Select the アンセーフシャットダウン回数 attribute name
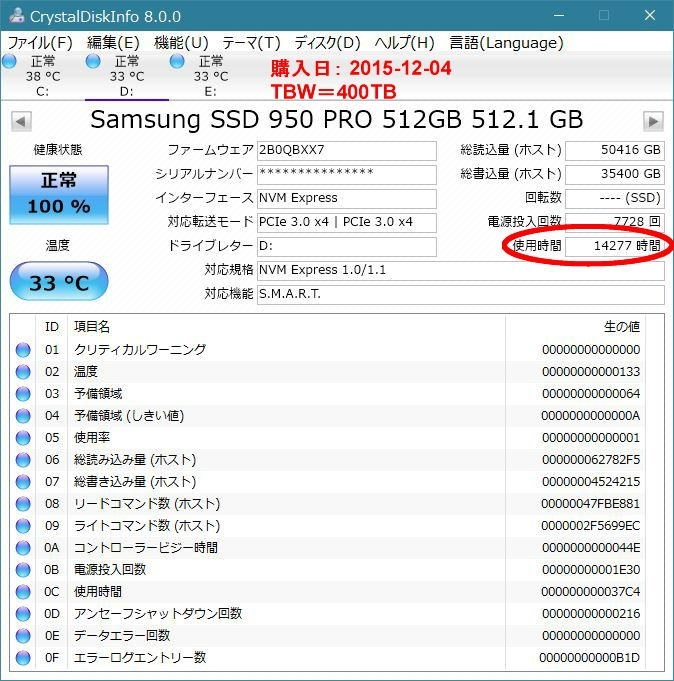674x681 pixels. (158, 614)
